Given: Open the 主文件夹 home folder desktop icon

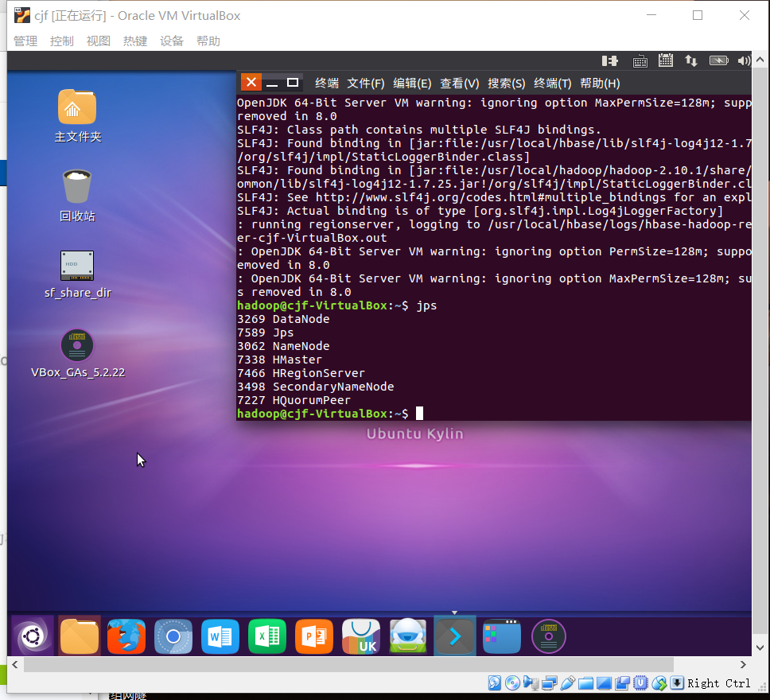Looking at the screenshot, I should pos(77,107).
